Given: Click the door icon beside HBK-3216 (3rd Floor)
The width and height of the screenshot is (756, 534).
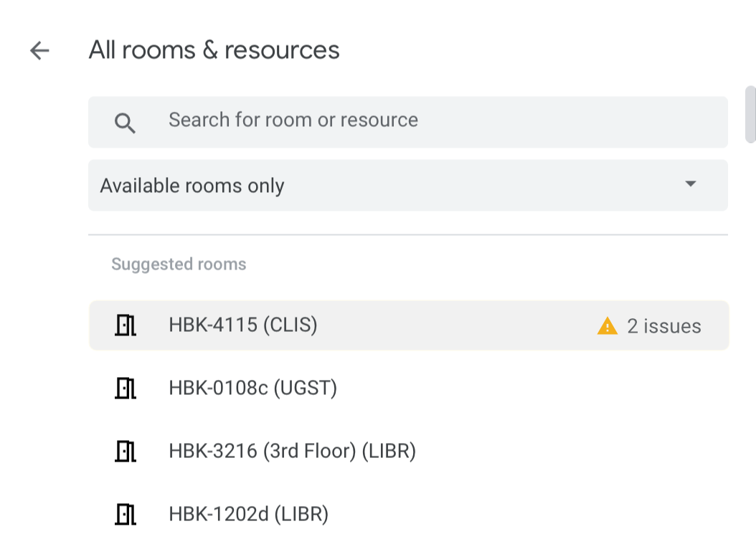Looking at the screenshot, I should point(126,451).
